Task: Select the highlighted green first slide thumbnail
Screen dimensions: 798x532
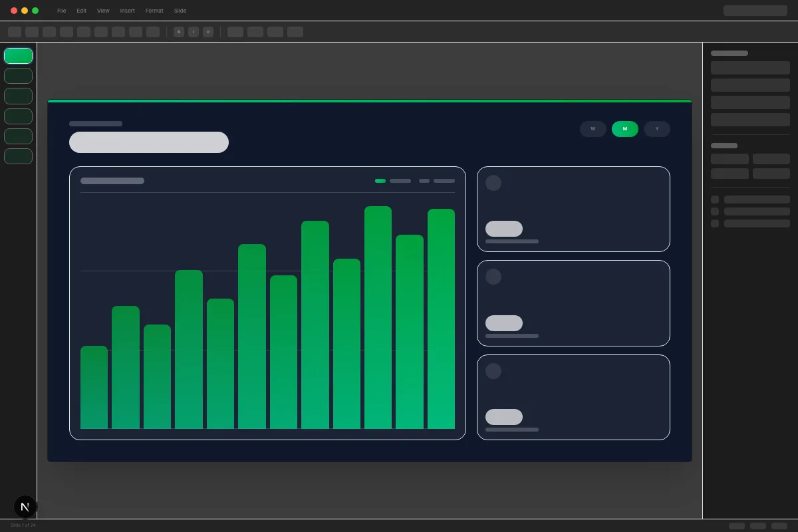Action: point(18,56)
